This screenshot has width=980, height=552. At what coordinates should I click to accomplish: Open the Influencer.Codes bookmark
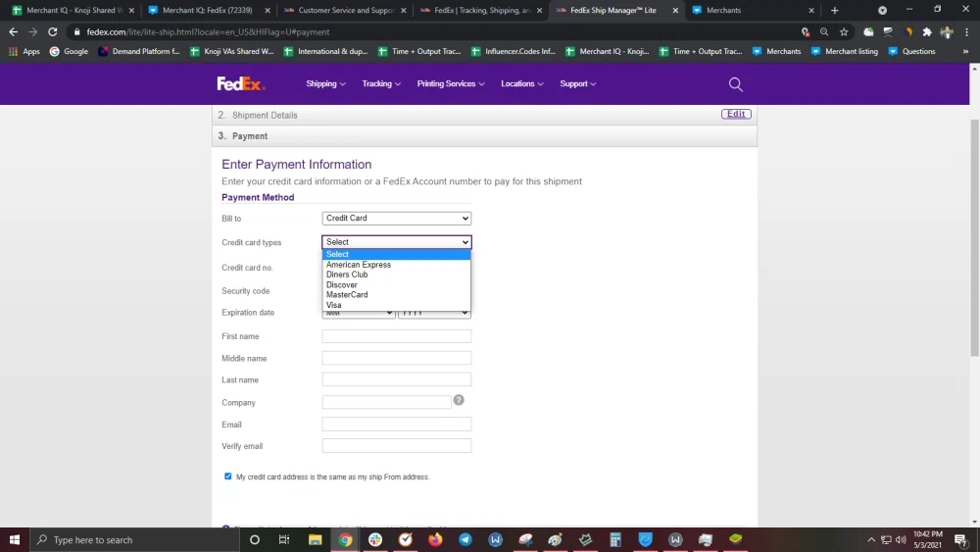click(x=514, y=51)
